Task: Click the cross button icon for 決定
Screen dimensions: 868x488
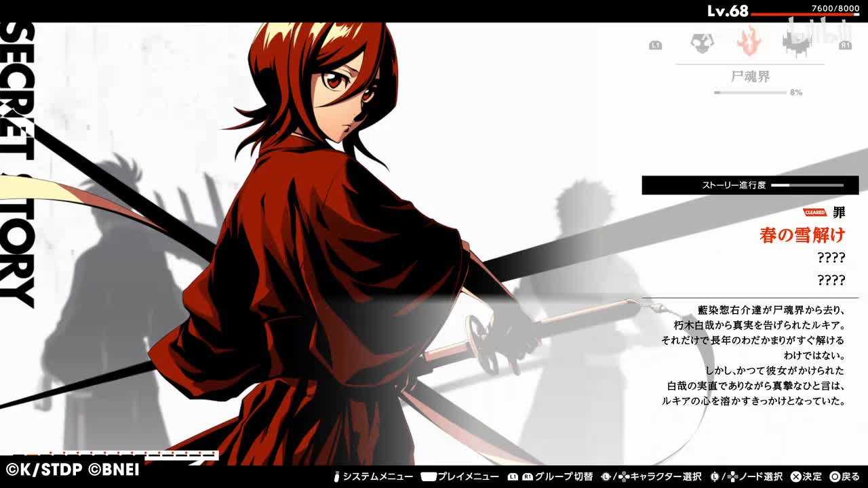Action: coord(796,476)
